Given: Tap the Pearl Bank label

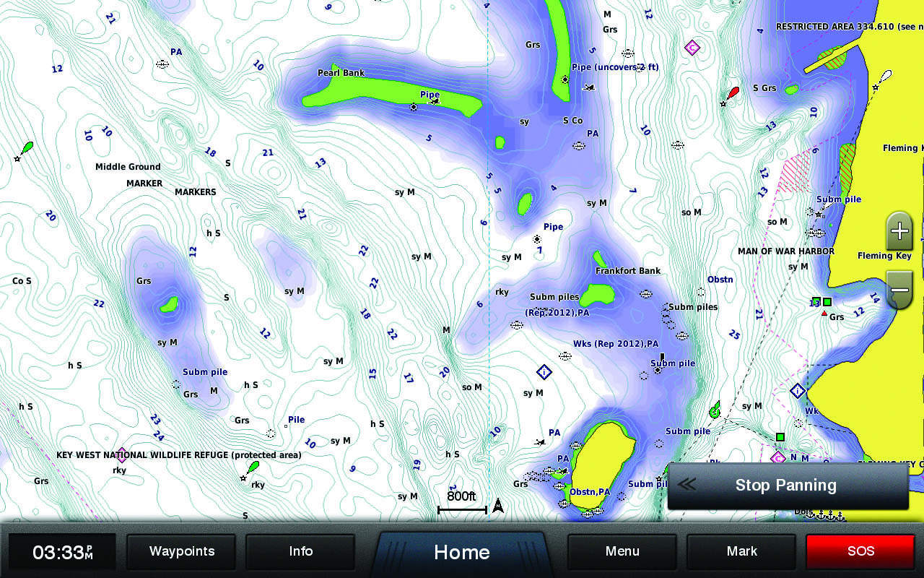Looking at the screenshot, I should point(341,73).
